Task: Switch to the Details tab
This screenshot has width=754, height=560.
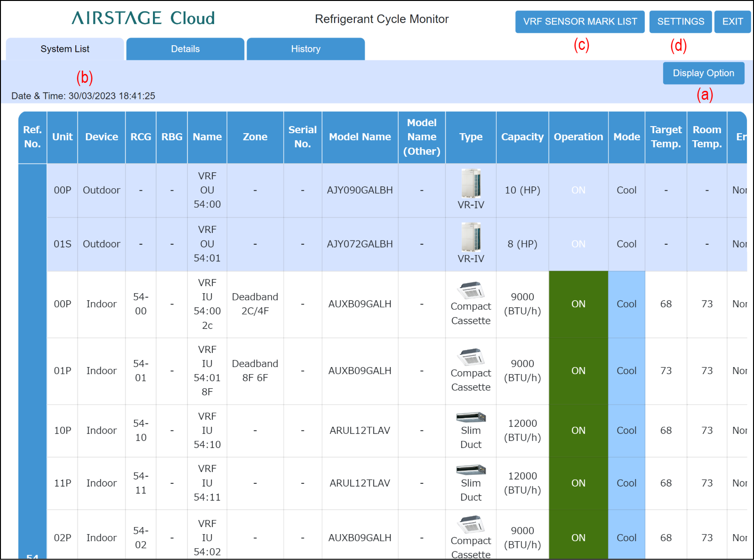Action: pos(185,49)
